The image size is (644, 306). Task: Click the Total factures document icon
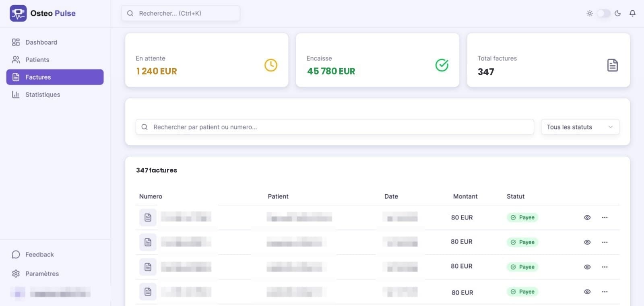click(x=612, y=65)
